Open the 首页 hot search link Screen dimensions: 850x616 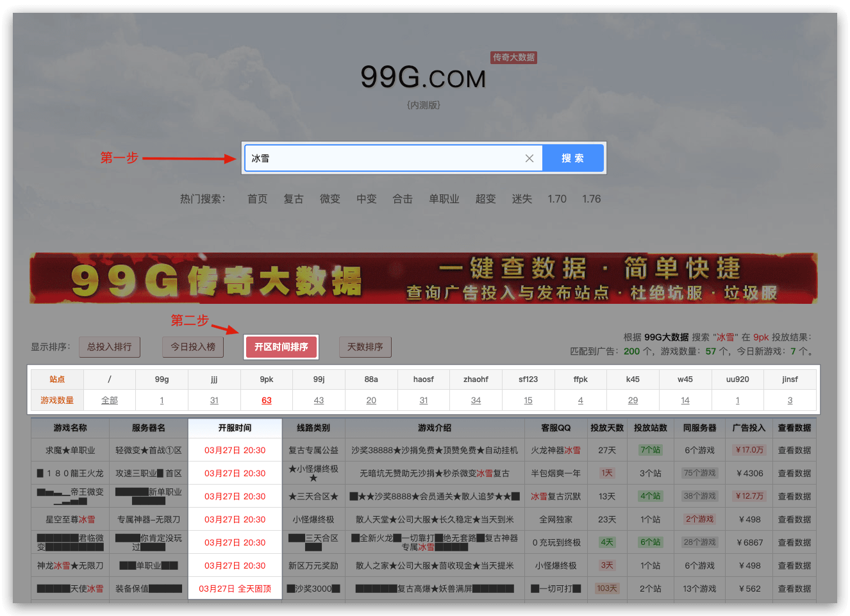pyautogui.click(x=257, y=199)
